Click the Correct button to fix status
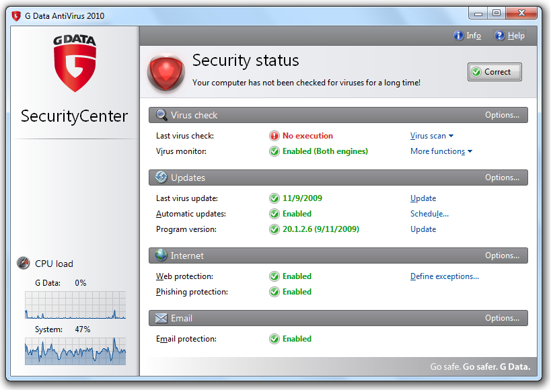Screen dimensions: 551x392 (x=494, y=72)
